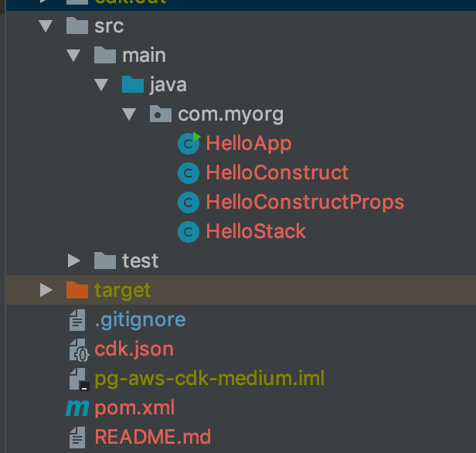Click the cdk.json file icon
Image resolution: width=476 pixels, height=453 pixels.
(x=79, y=350)
